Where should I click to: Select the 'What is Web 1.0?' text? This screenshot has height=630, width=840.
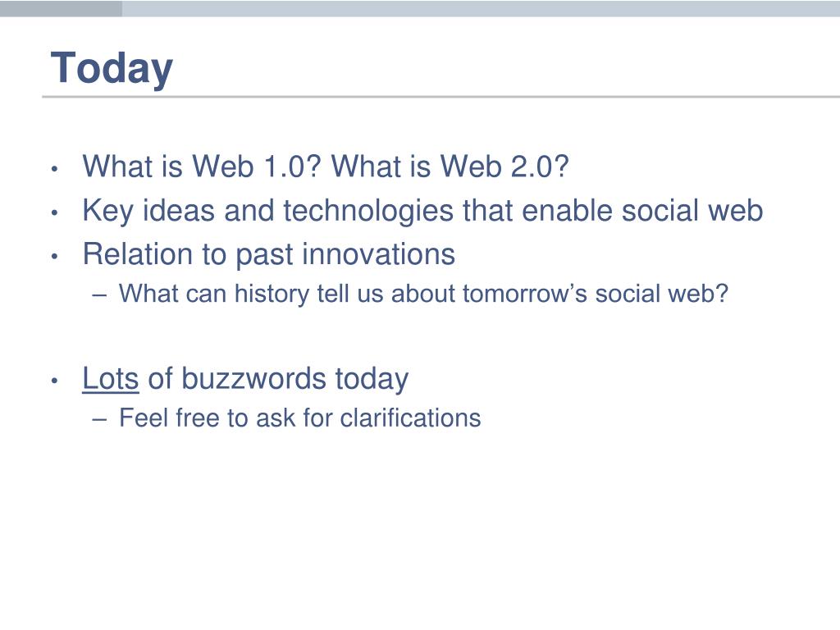(x=202, y=166)
